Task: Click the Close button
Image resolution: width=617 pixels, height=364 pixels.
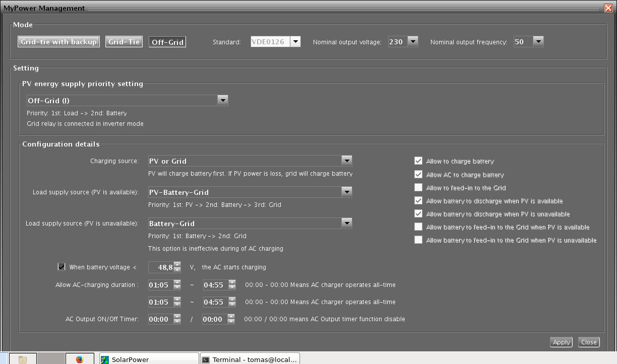Action: (588, 342)
